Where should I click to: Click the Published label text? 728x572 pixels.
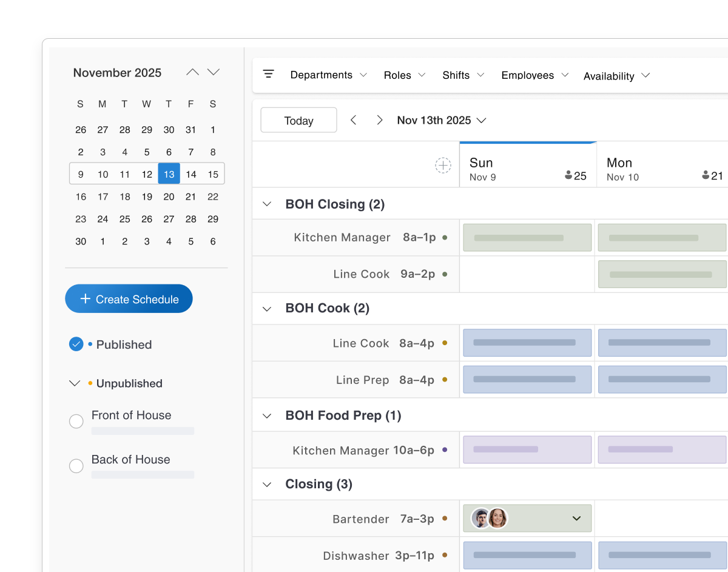pyautogui.click(x=124, y=345)
